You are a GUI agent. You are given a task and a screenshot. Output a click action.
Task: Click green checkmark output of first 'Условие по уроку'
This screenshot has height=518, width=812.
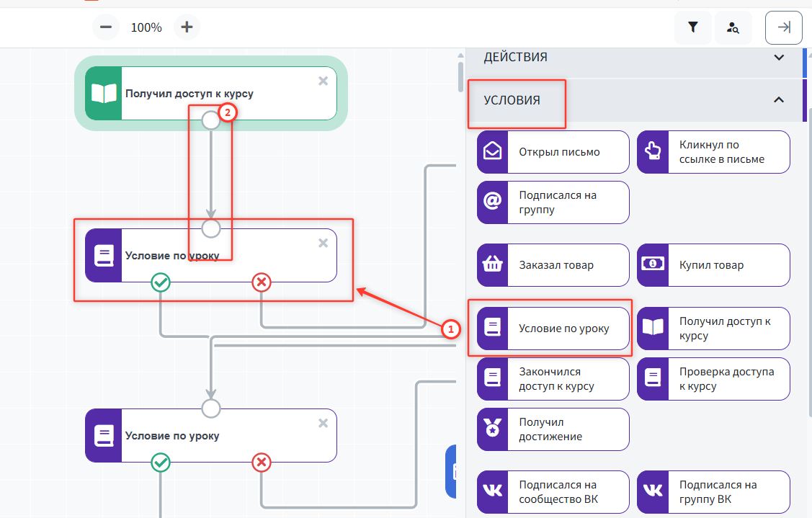click(161, 282)
